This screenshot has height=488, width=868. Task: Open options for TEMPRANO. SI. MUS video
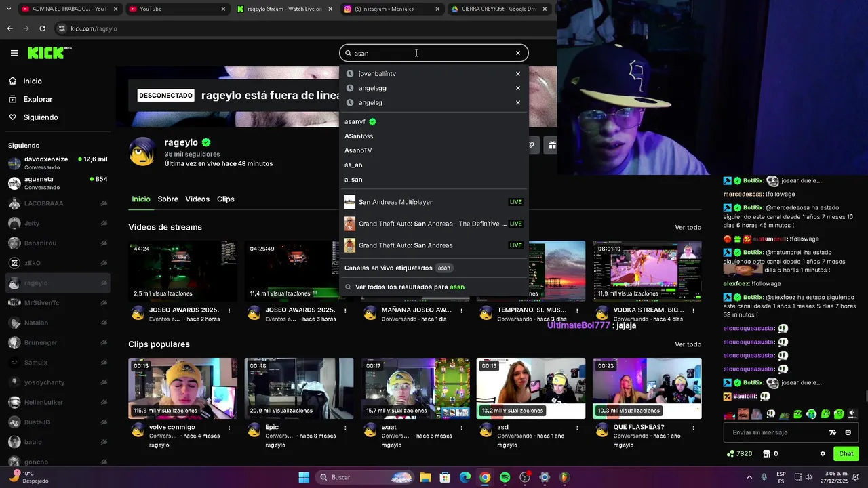point(577,310)
